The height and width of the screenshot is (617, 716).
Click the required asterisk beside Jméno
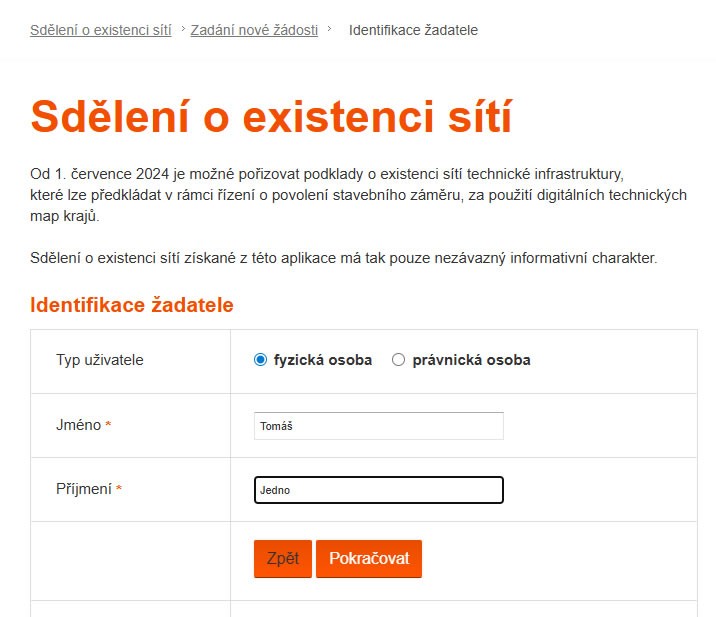(x=108, y=426)
